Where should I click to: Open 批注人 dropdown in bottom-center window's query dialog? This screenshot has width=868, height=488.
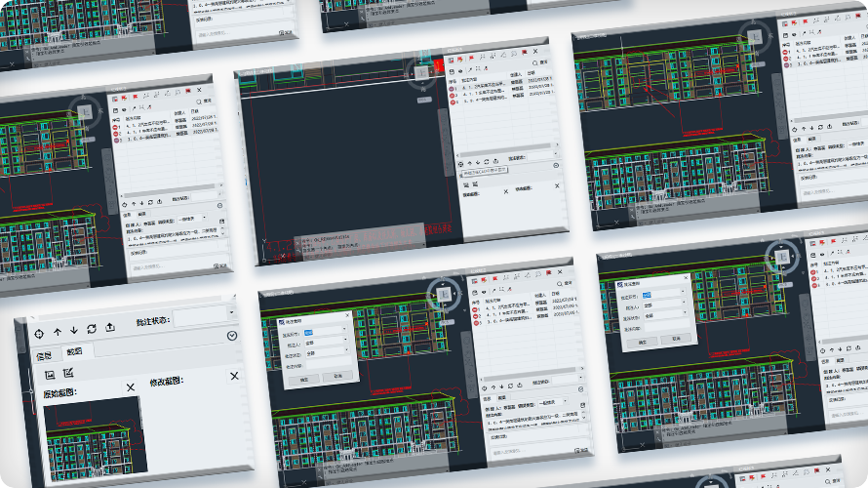click(x=327, y=343)
